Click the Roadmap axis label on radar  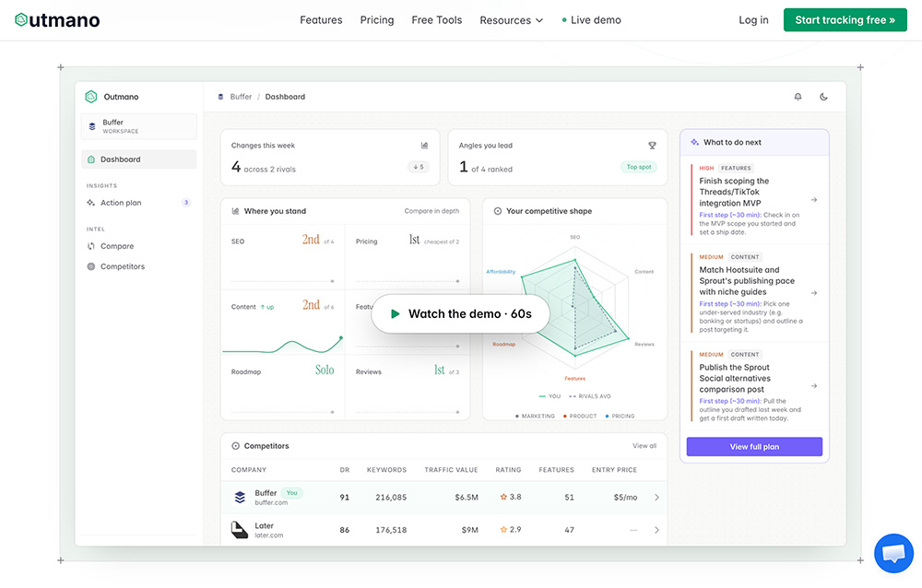504,345
